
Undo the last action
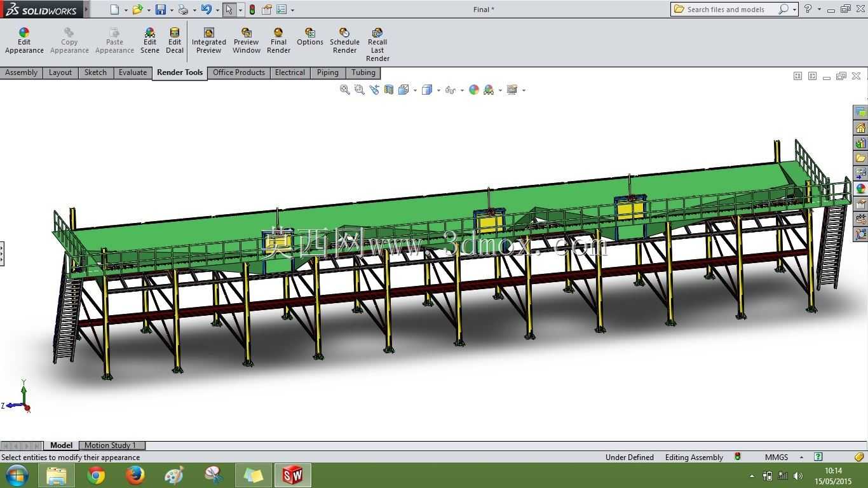click(x=206, y=10)
